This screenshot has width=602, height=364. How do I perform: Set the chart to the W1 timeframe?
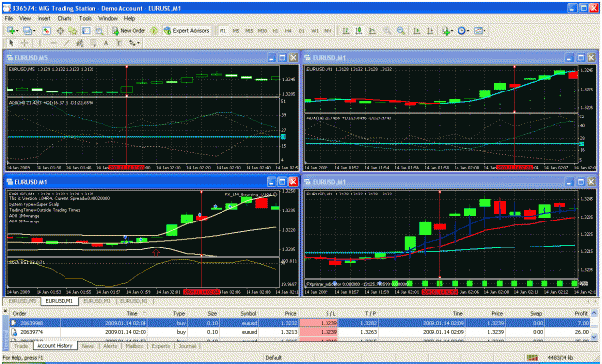(315, 31)
